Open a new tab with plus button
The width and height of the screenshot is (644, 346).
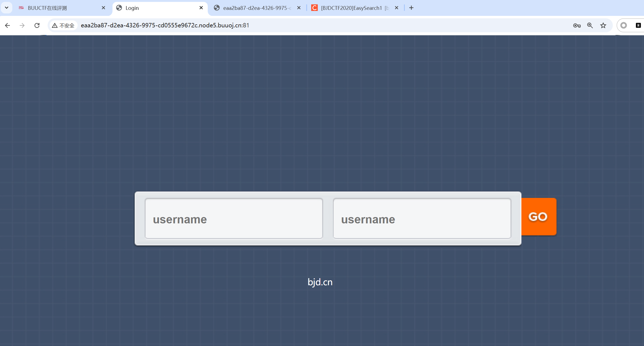click(411, 8)
